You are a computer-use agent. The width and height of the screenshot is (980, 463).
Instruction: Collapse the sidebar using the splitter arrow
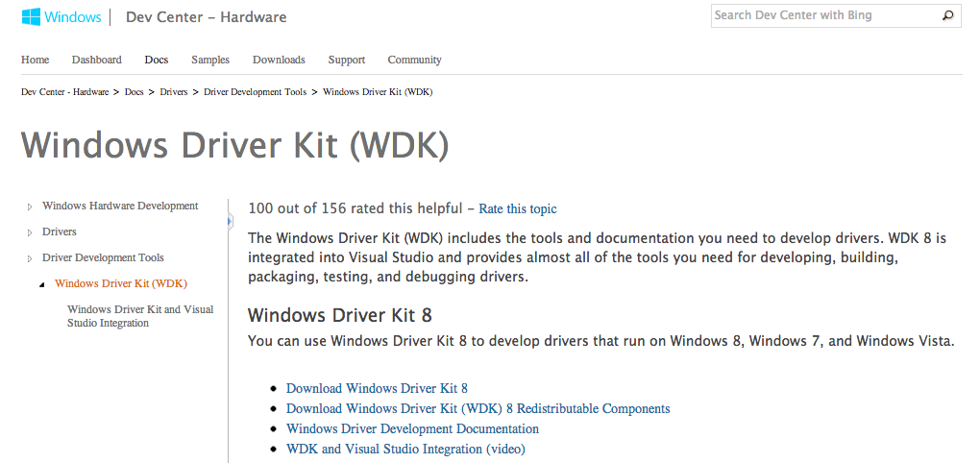(x=230, y=221)
